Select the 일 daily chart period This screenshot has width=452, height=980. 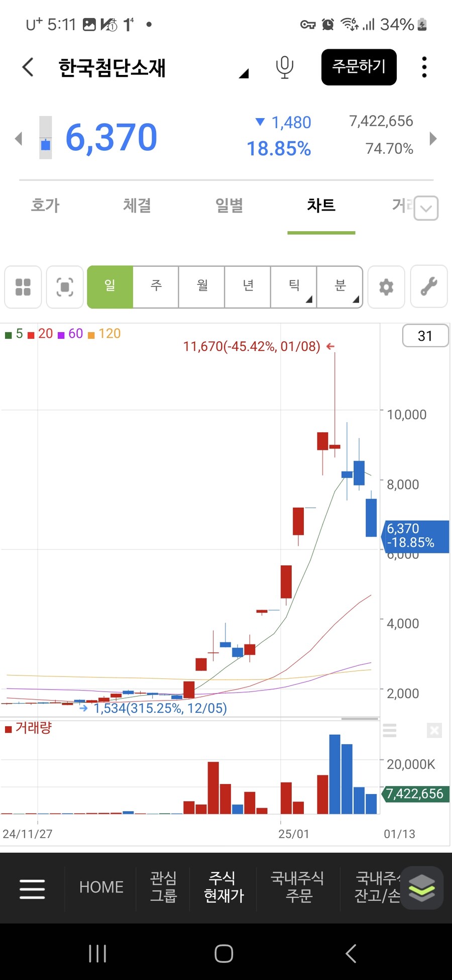[x=110, y=286]
